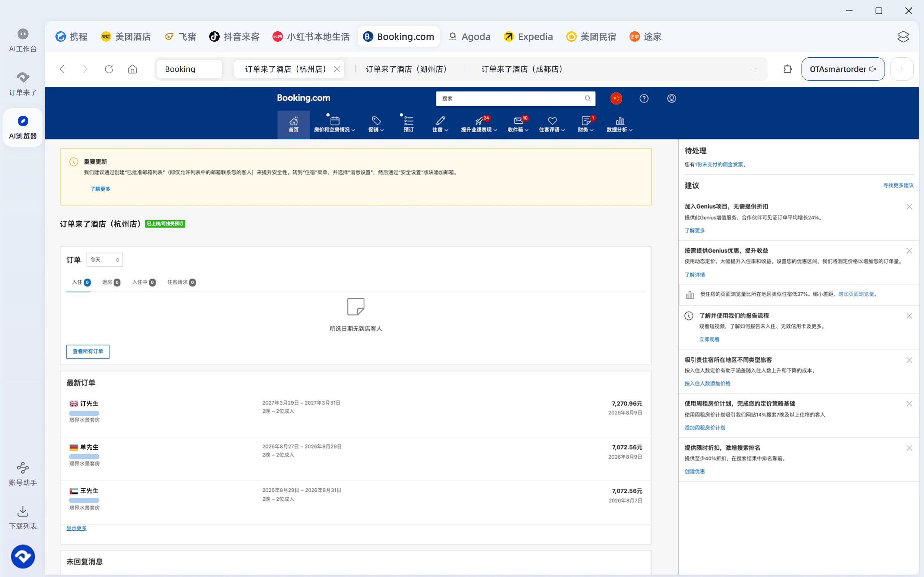Click the 查看所有订单 button

88,351
